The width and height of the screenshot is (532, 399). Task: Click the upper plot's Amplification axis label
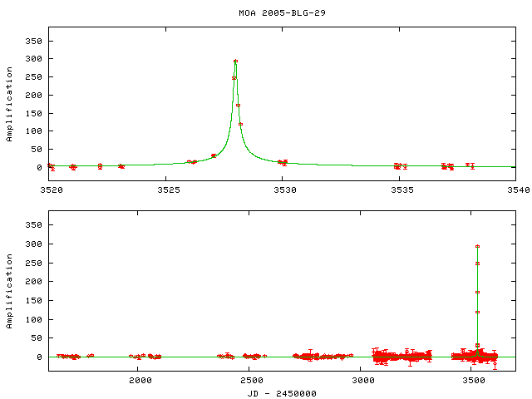pyautogui.click(x=9, y=111)
